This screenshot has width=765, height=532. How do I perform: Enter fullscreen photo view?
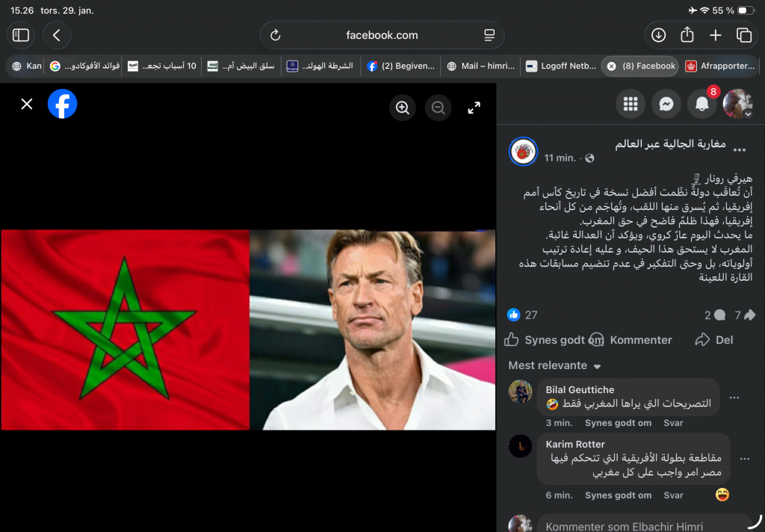[474, 108]
